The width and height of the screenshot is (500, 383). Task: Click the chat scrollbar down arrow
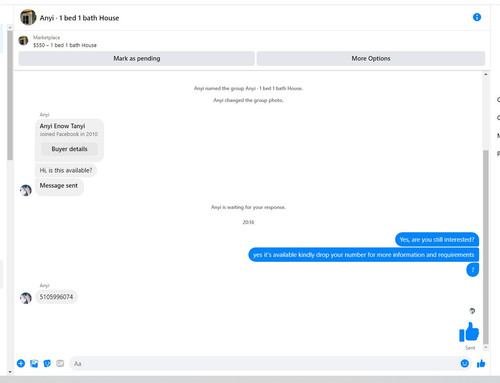pyautogui.click(x=486, y=347)
